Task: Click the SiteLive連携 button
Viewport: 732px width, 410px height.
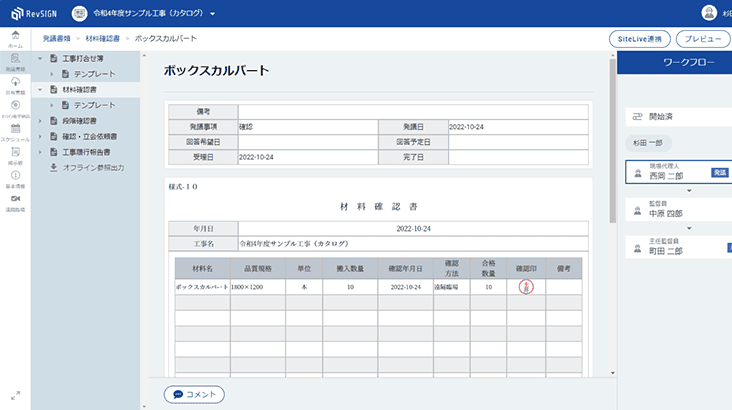Action: coord(639,39)
